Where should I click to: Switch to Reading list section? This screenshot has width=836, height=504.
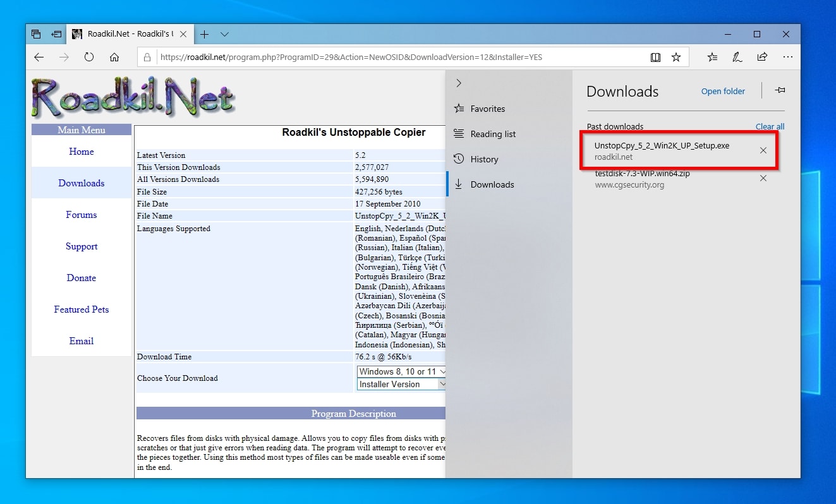point(485,134)
